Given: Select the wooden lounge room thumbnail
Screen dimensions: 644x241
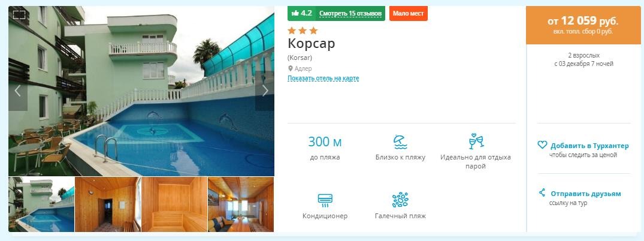Looking at the screenshot, I should click(241, 204).
